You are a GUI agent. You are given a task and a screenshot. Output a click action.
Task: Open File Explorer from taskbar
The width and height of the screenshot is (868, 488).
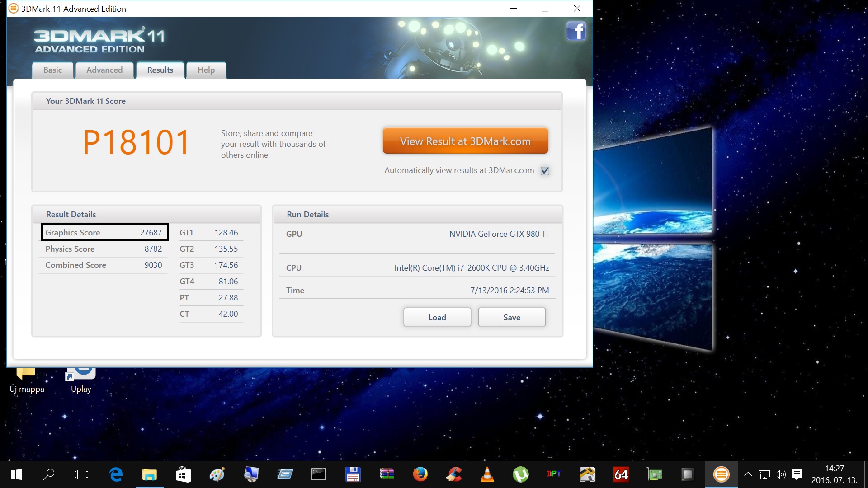tap(150, 474)
